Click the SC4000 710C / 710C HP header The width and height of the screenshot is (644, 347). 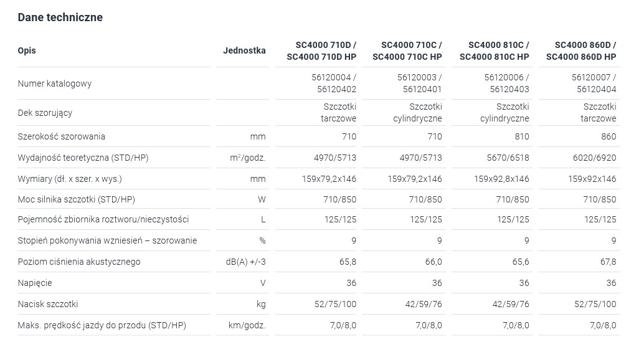click(x=407, y=50)
